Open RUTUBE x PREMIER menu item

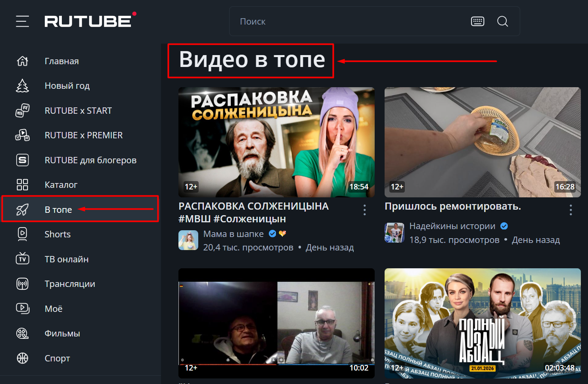coord(83,135)
